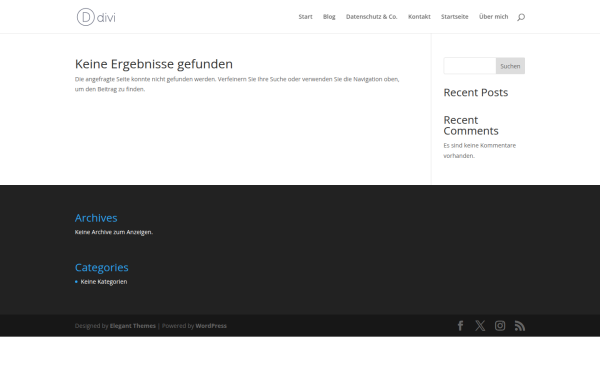Screen dimensions: 600x375
Task: Click the Recent Comments heading
Action: [471, 125]
